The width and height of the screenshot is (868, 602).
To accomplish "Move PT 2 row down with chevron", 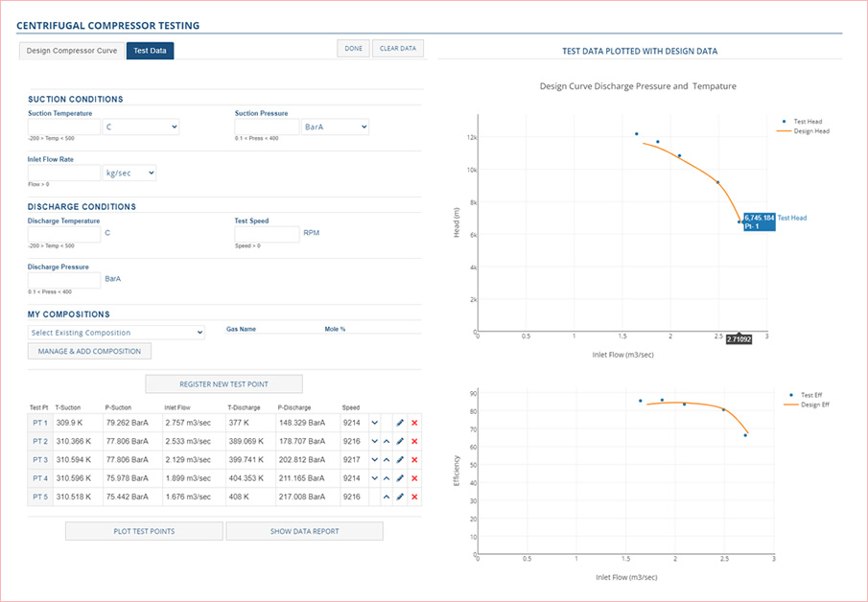I will (x=375, y=442).
